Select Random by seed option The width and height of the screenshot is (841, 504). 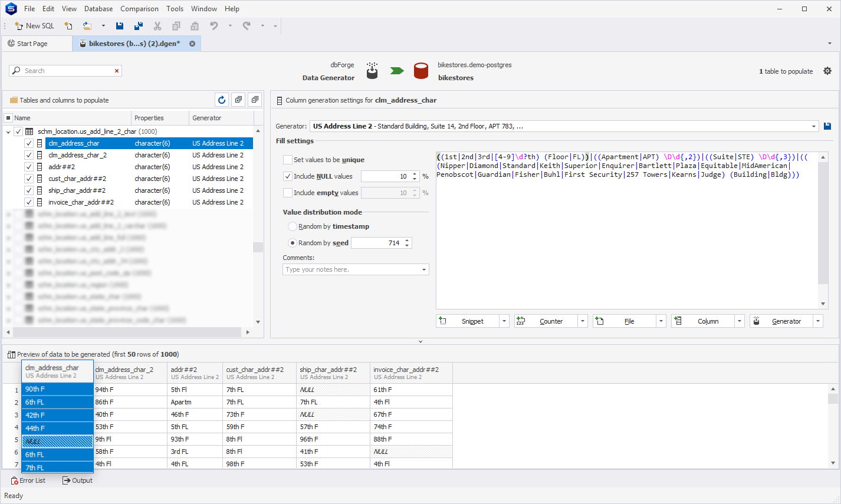pos(293,243)
